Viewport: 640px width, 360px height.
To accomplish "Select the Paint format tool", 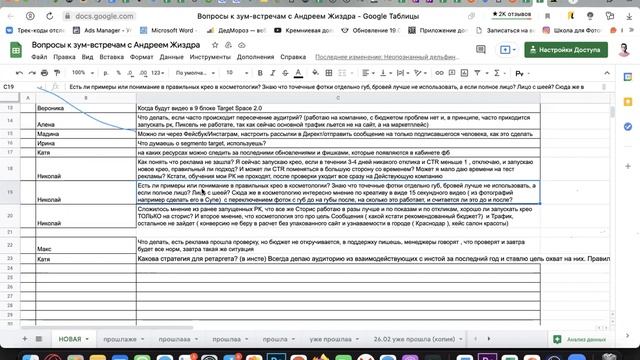I will [57, 73].
